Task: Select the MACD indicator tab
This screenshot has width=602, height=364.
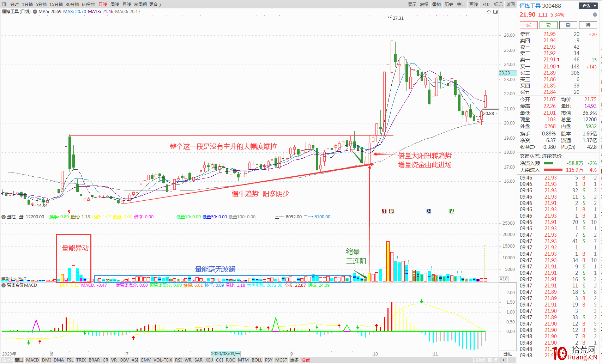Action: pos(32,360)
